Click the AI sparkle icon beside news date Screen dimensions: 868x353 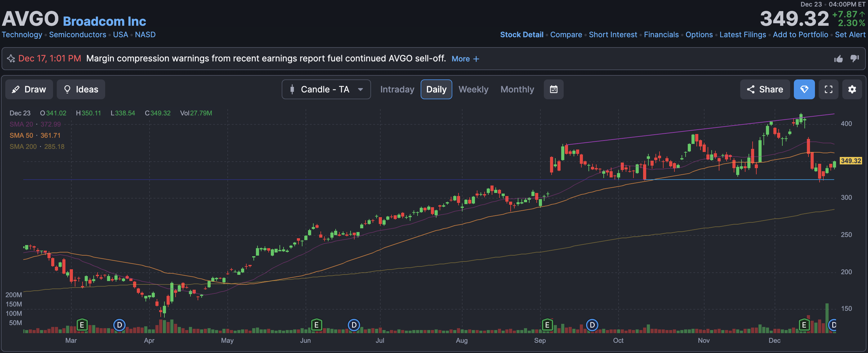(x=11, y=59)
